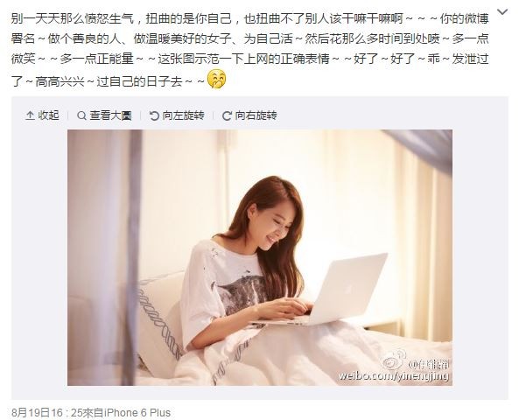
Task: Click the Weibo eye logo watermark
Action: (x=393, y=360)
